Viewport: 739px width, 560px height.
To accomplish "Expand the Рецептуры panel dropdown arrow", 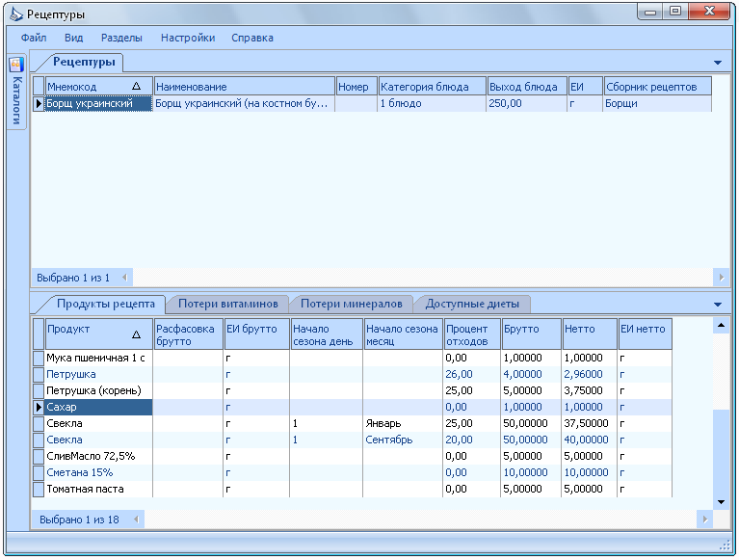I will 718,63.
